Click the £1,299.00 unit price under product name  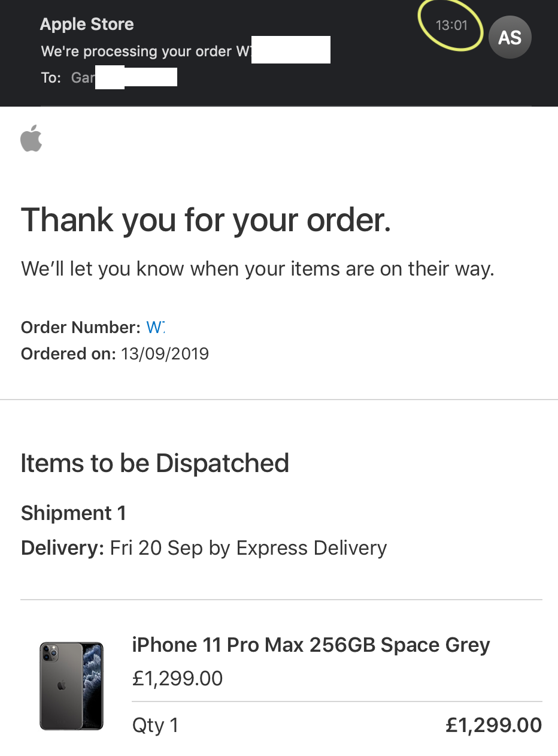coord(177,679)
